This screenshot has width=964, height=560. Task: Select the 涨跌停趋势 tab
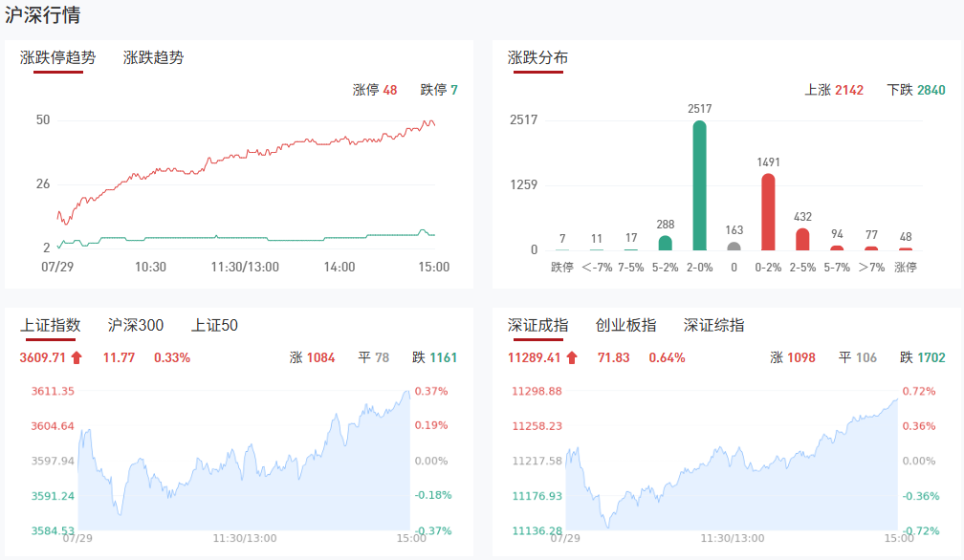click(x=58, y=57)
